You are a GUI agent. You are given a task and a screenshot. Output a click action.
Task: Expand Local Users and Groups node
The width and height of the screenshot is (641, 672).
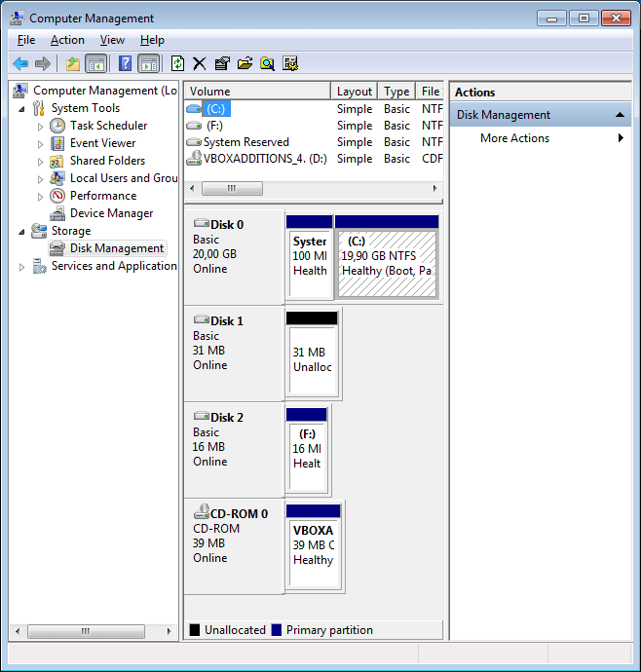click(x=40, y=179)
